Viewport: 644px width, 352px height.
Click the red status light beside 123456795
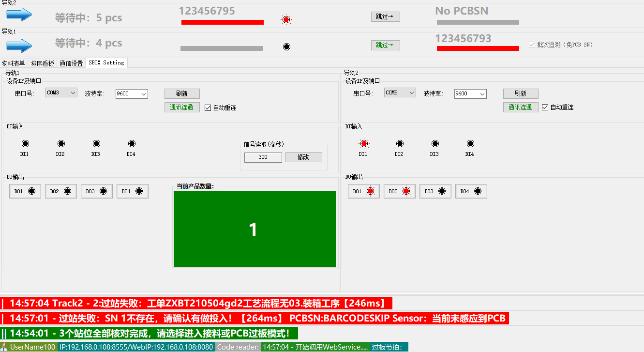286,20
